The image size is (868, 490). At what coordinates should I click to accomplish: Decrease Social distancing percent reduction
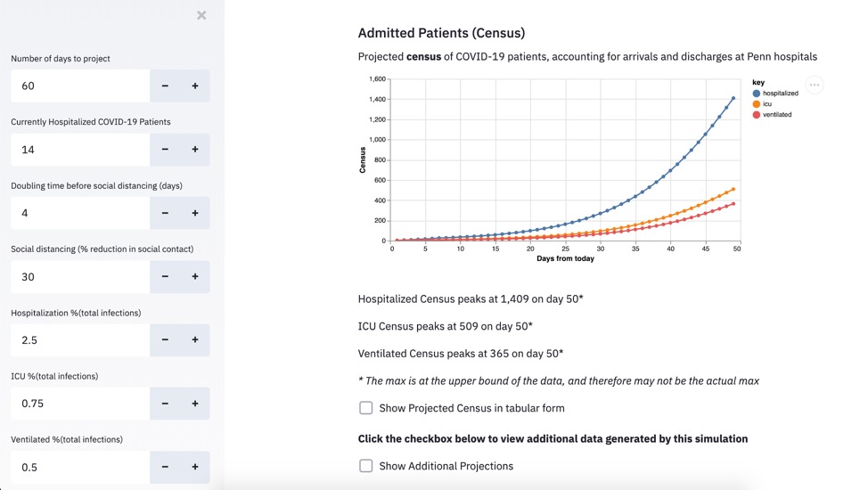[x=165, y=277]
